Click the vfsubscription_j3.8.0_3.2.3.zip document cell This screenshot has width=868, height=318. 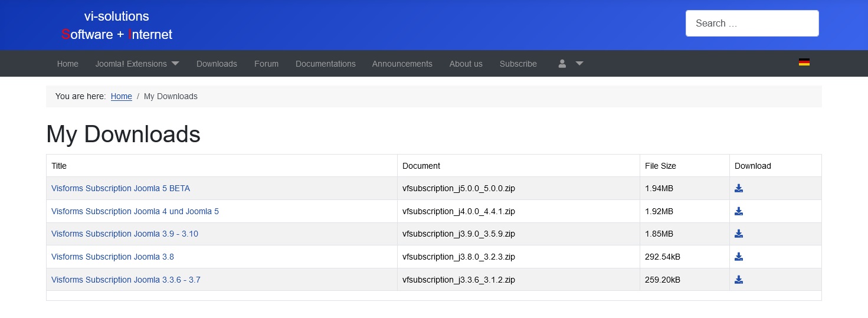[x=518, y=257]
